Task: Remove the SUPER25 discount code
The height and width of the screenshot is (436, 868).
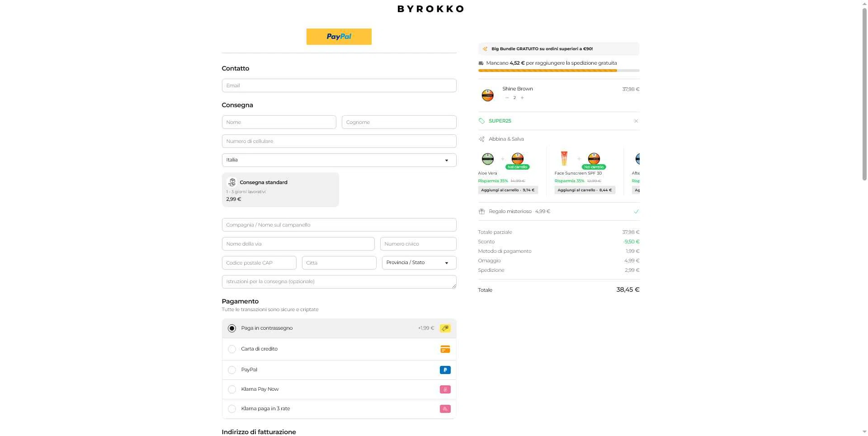Action: [x=636, y=121]
